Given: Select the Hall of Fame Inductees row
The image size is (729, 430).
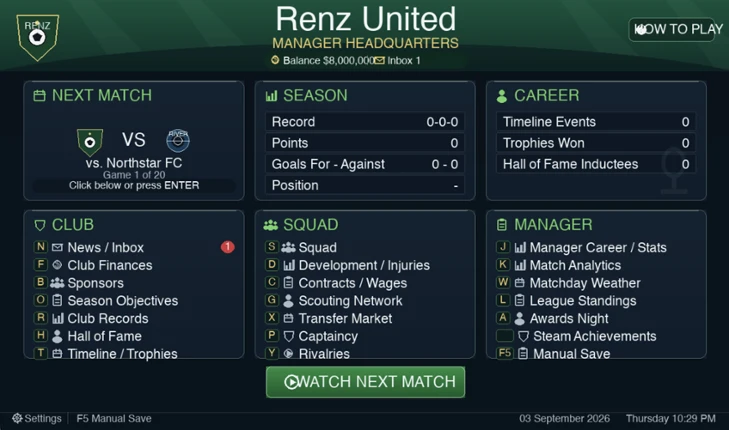Looking at the screenshot, I should (596, 164).
